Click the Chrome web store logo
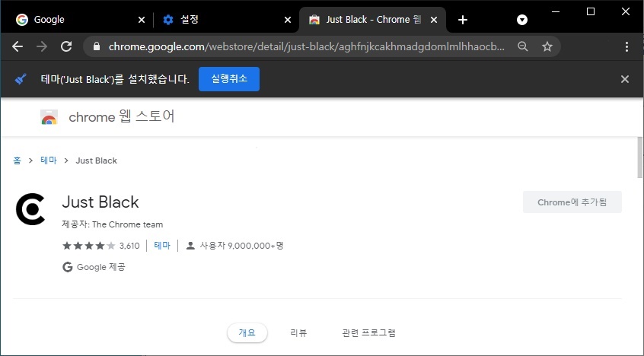 click(x=49, y=117)
